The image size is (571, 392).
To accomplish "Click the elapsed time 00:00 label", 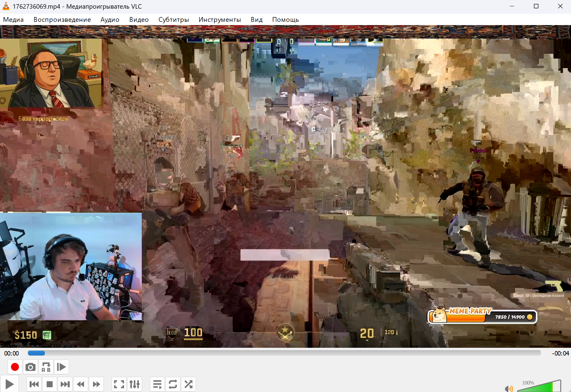I will click(11, 353).
